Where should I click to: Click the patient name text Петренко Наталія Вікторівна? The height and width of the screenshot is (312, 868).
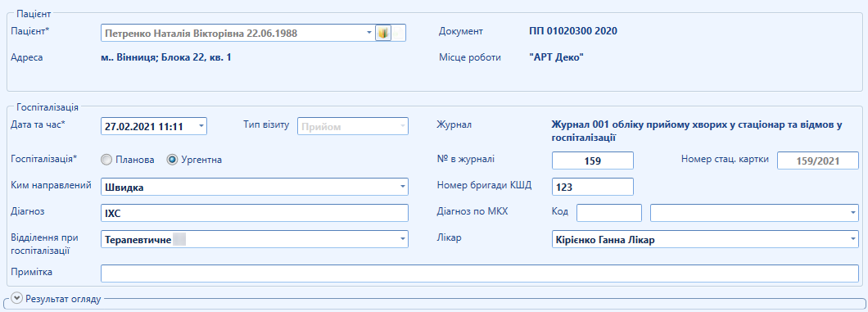175,34
